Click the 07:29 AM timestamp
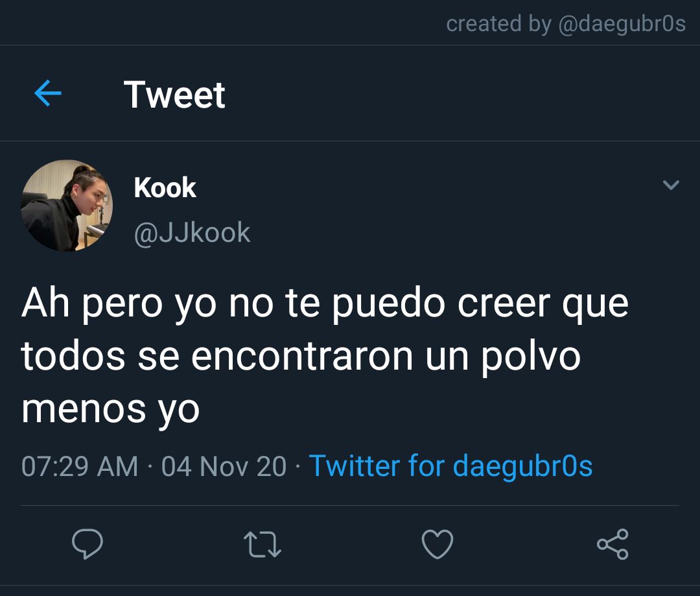 [80, 466]
